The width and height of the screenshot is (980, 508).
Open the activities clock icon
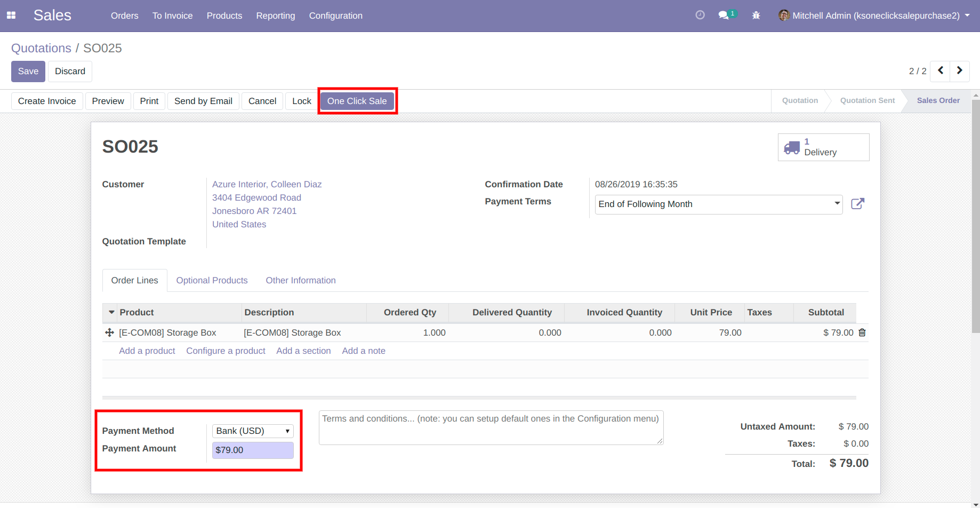coord(700,15)
